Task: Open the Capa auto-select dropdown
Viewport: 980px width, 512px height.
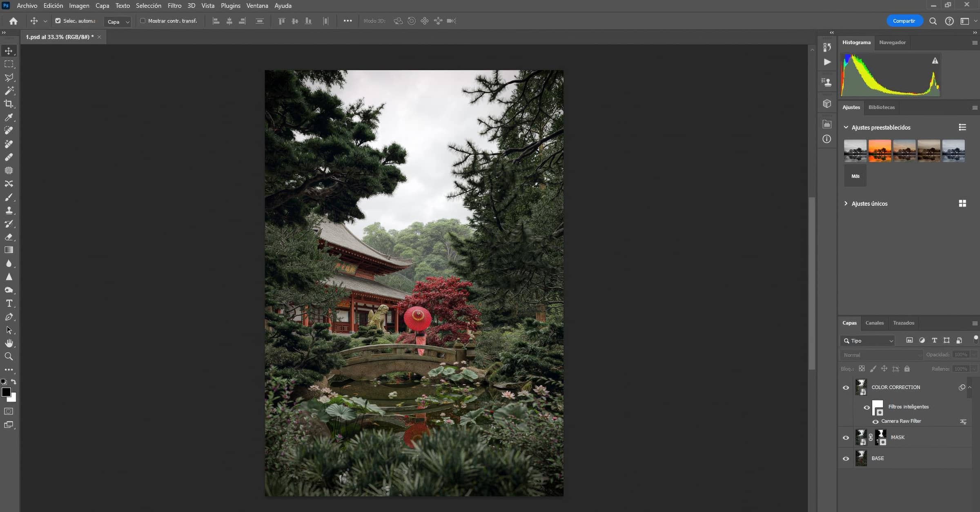Action: pos(118,22)
